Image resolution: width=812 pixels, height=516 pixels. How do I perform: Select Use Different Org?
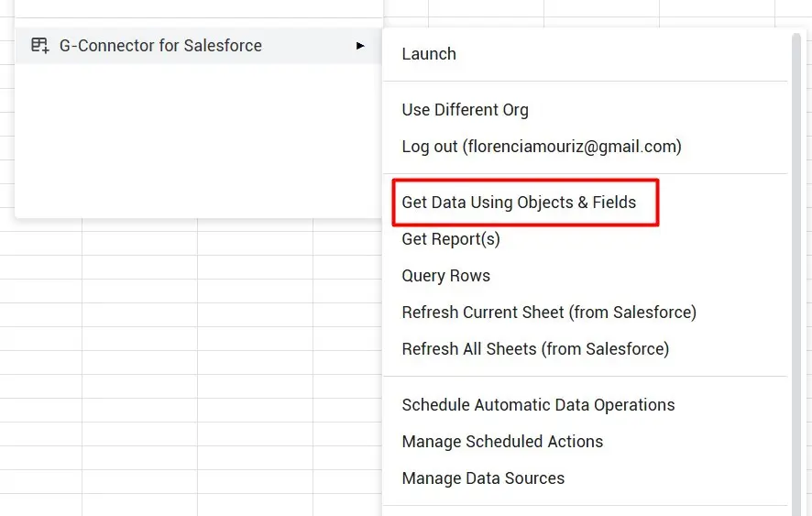pos(465,110)
